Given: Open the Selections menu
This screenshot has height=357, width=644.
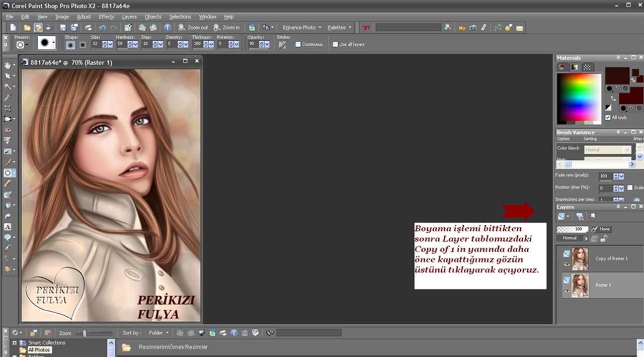Looking at the screenshot, I should tap(180, 17).
